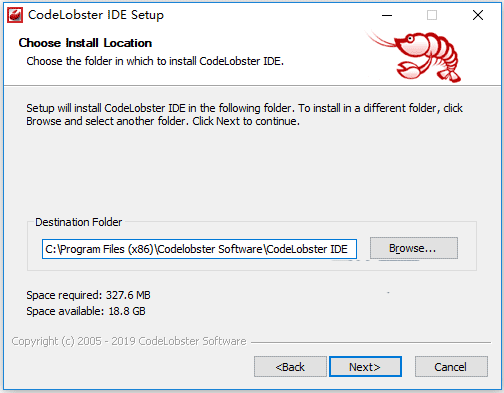Close the setup window with X
The height and width of the screenshot is (393, 504).
pos(478,15)
